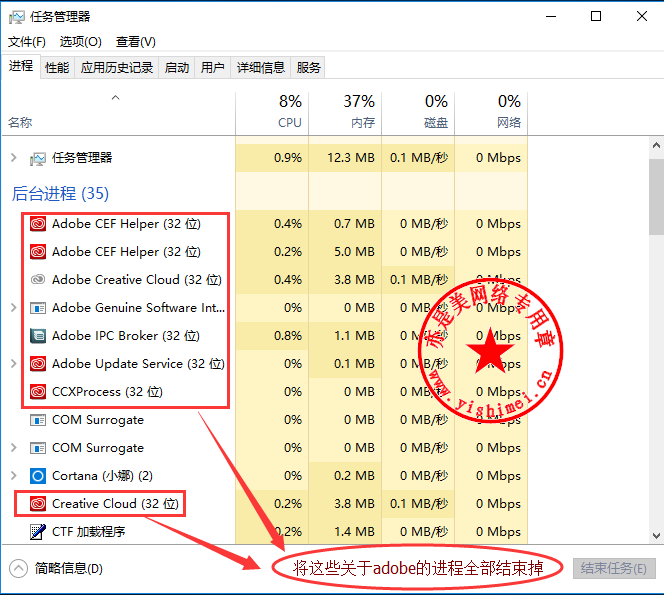Sort processes by 网络 column
The height and width of the screenshot is (595, 664).
491,113
